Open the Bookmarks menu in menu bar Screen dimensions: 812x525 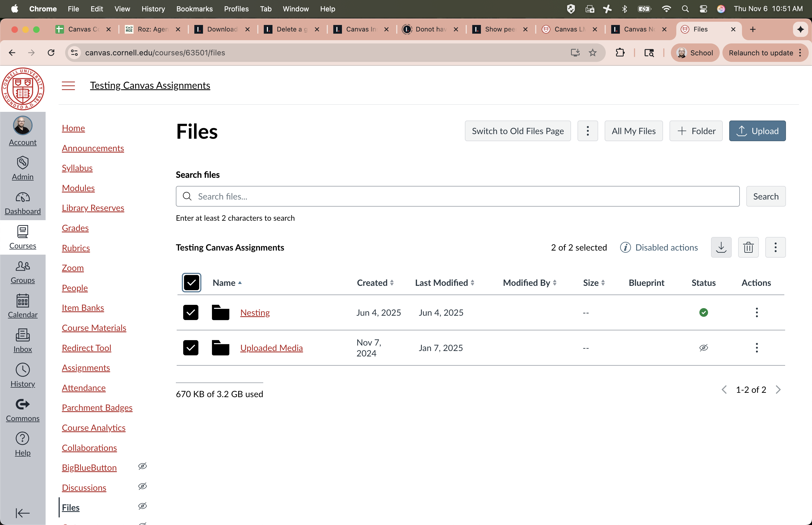pyautogui.click(x=194, y=9)
